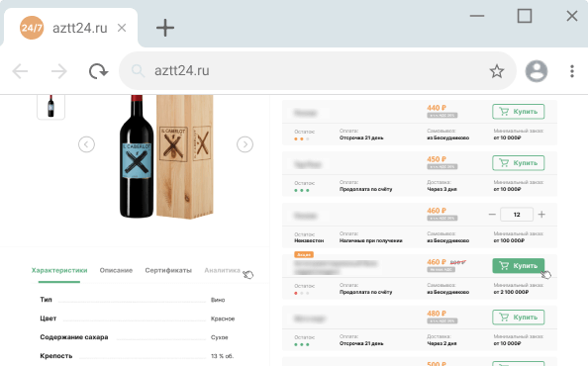This screenshot has width=588, height=366.
Task: Bookmark this page with the star icon
Action: point(497,71)
